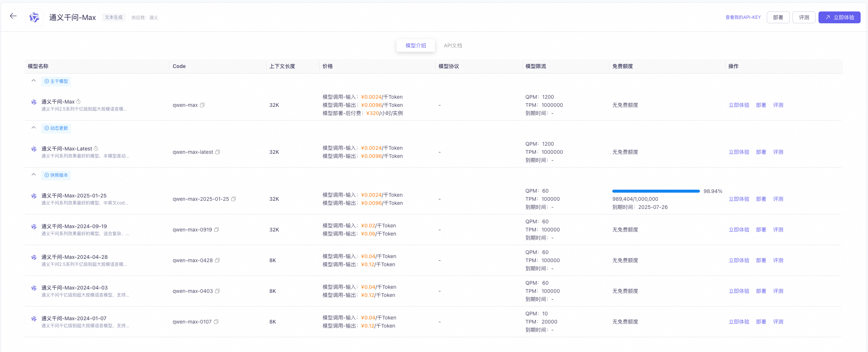Viewport: 868px width, 352px height.
Task: Click the model icon of 通义千问-Max-2024-01-07 row
Action: 34,319
